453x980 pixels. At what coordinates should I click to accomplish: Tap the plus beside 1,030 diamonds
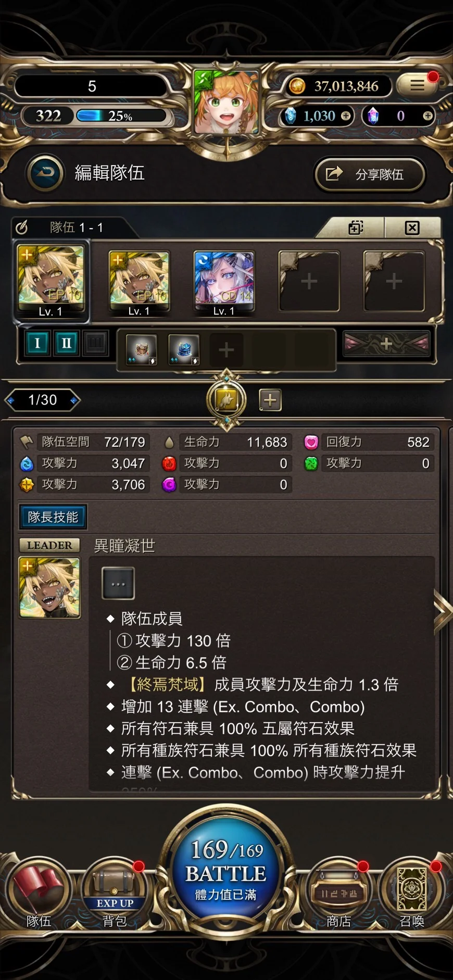pos(346,116)
